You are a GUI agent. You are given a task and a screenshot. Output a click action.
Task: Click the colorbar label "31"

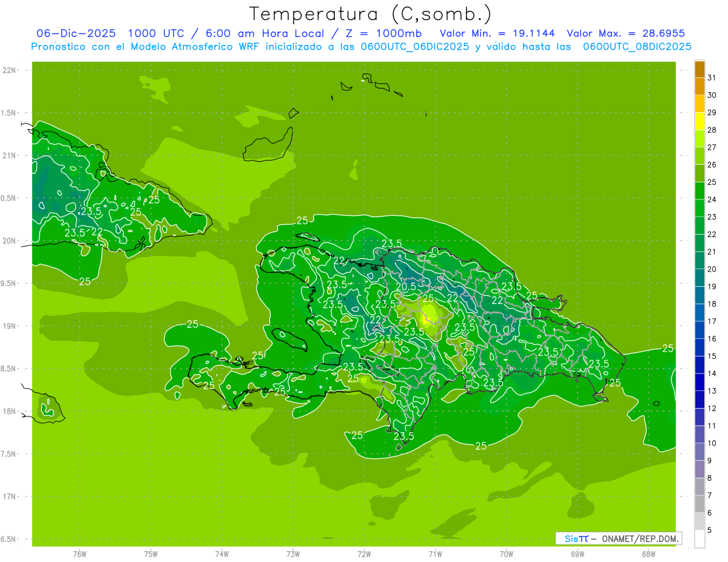click(x=712, y=78)
